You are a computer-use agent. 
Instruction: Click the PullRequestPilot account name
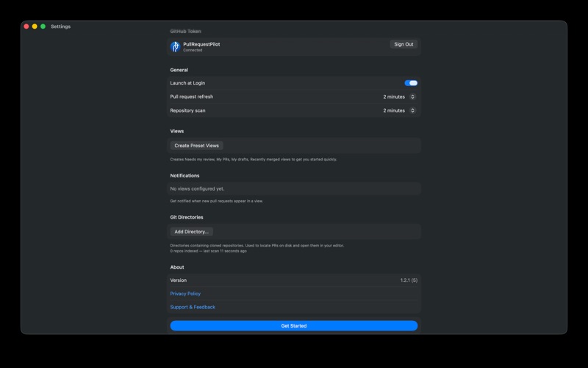[x=201, y=44]
